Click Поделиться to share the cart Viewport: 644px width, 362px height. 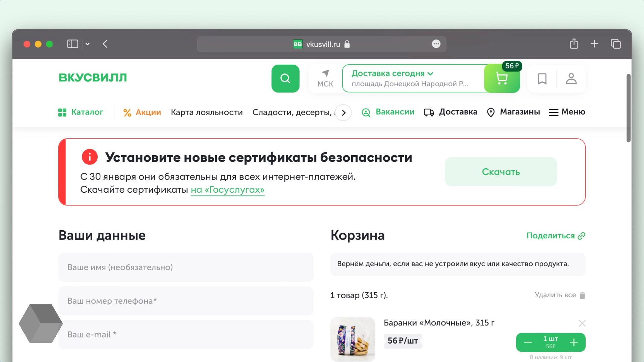(556, 236)
